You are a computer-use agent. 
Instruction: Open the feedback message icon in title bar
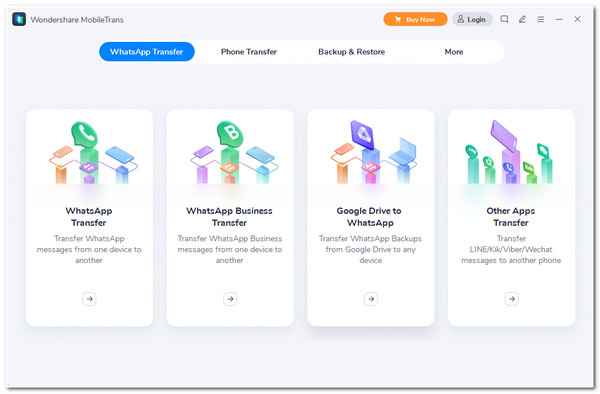coord(504,19)
